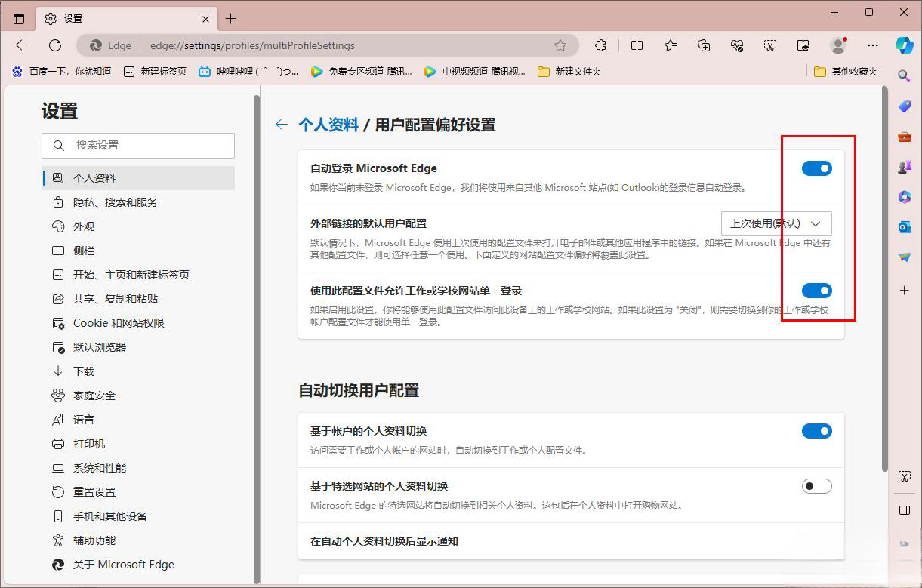Open the three-dot Settings and more menu
The height and width of the screenshot is (588, 922).
click(x=873, y=45)
